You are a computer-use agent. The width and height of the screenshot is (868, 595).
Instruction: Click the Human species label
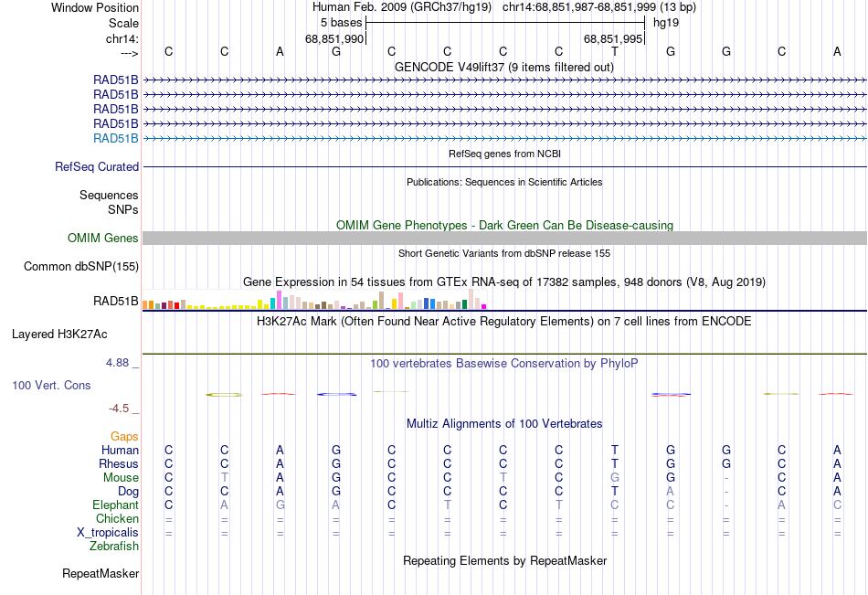[120, 450]
